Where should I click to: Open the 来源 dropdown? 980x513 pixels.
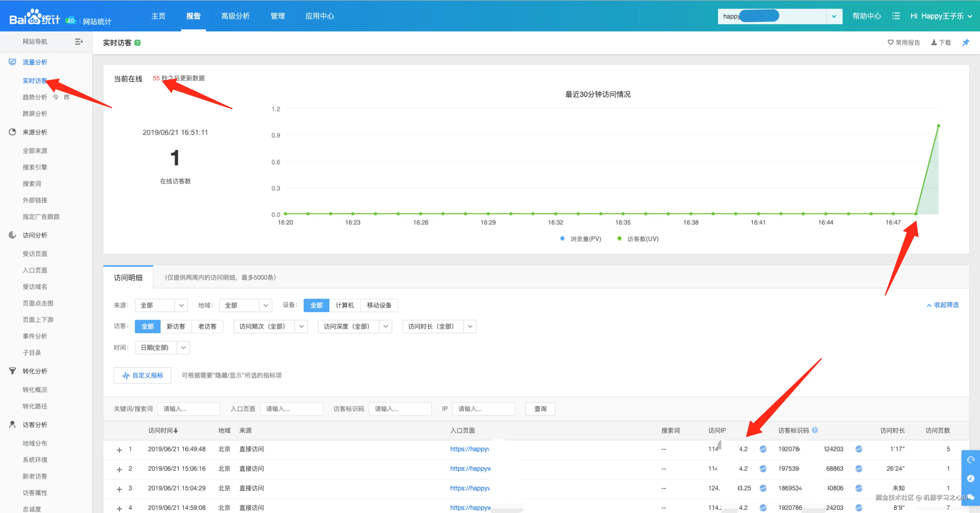(x=161, y=305)
